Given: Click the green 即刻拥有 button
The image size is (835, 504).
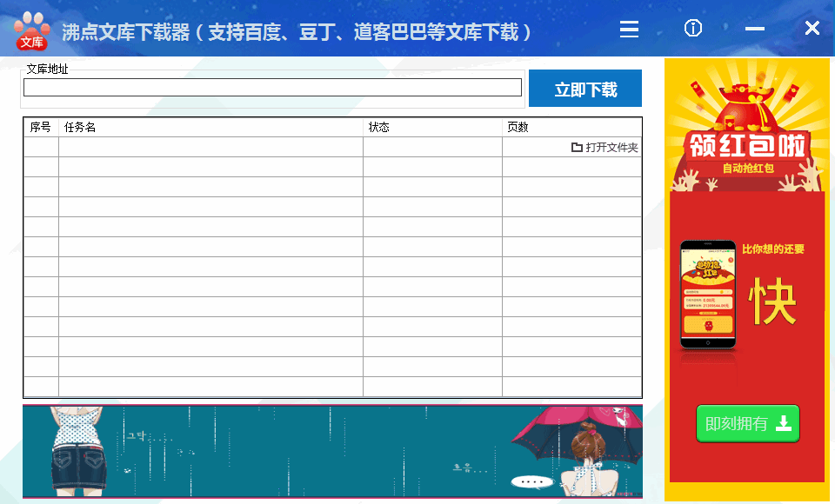Looking at the screenshot, I should pos(748,424).
